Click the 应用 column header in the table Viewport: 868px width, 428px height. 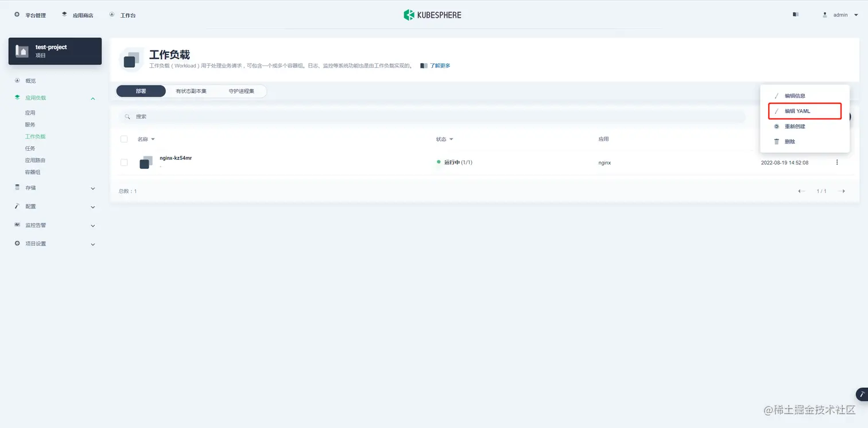[x=603, y=139]
